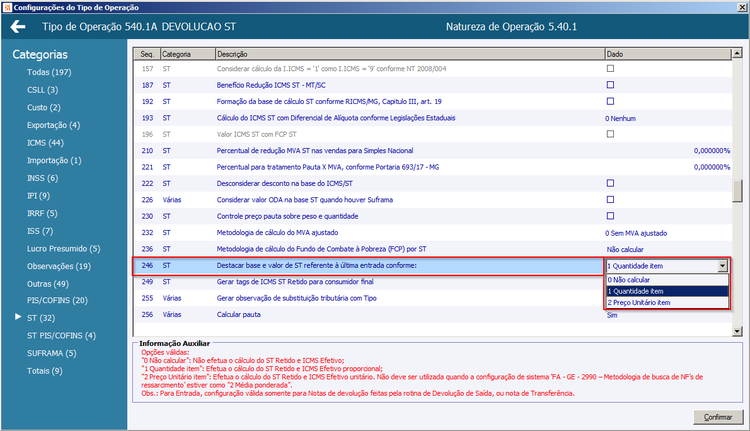The image size is (750, 431).
Task: Check Considerar valor ODA na base ST
Action: 610,199
